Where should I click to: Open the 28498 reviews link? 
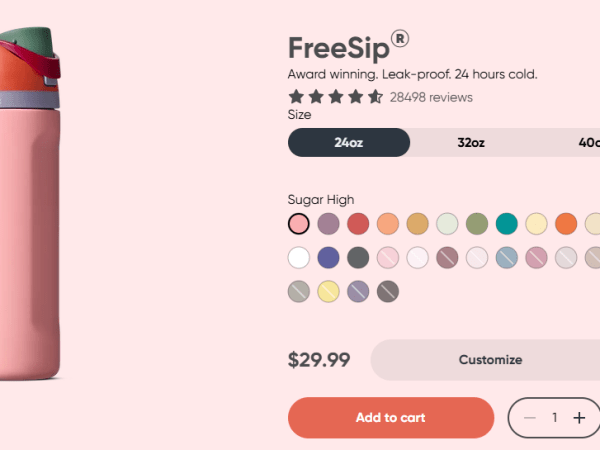pyautogui.click(x=431, y=97)
